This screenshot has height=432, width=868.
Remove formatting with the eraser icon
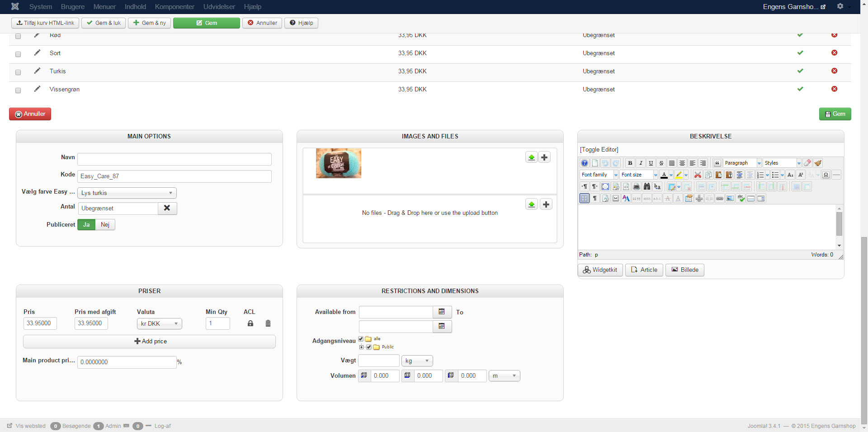[x=807, y=163]
